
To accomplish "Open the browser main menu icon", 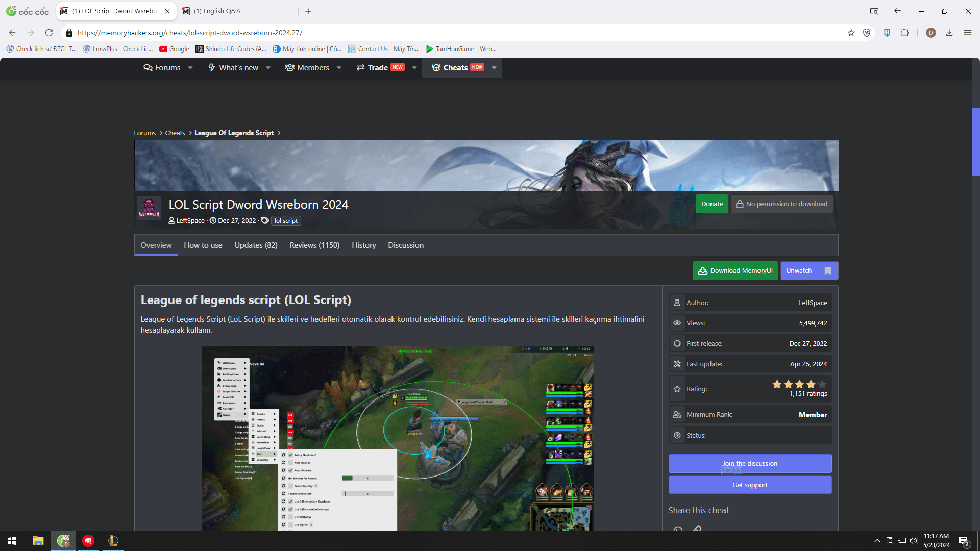I will pyautogui.click(x=968, y=33).
